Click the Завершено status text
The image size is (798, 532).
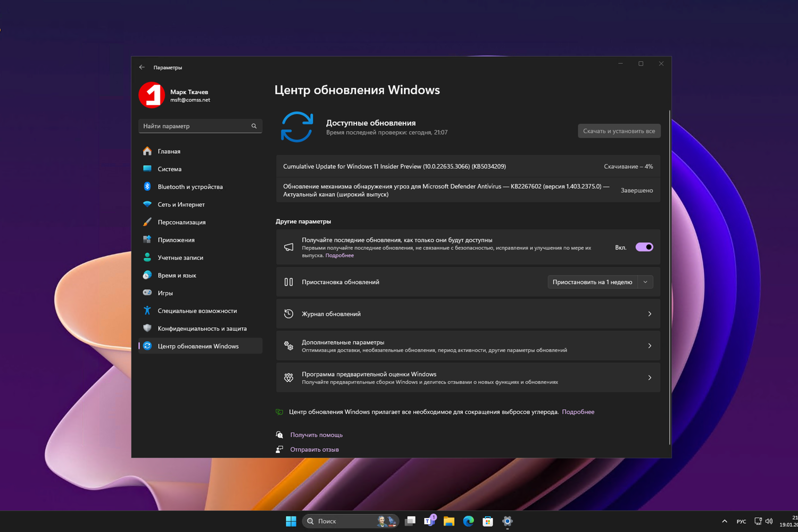637,190
